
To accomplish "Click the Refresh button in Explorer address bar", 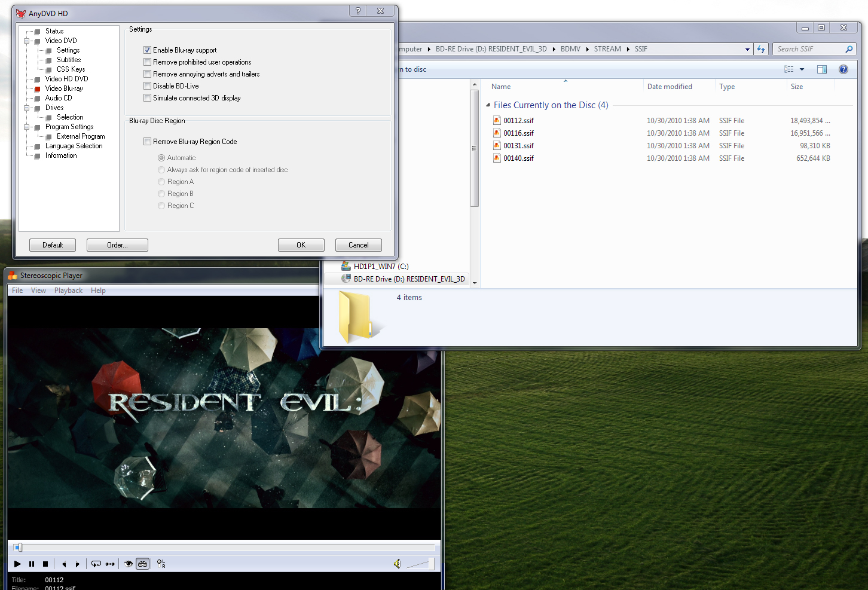I will (x=761, y=49).
